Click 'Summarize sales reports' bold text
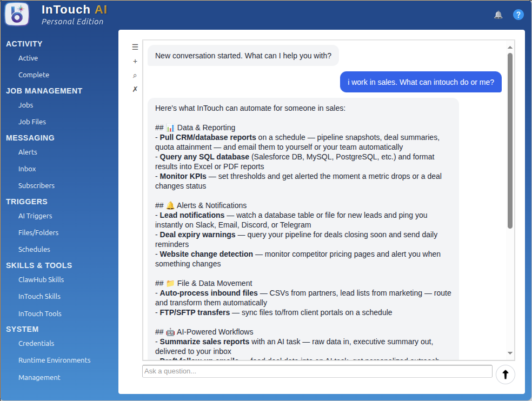532x401 pixels. pyautogui.click(x=204, y=342)
